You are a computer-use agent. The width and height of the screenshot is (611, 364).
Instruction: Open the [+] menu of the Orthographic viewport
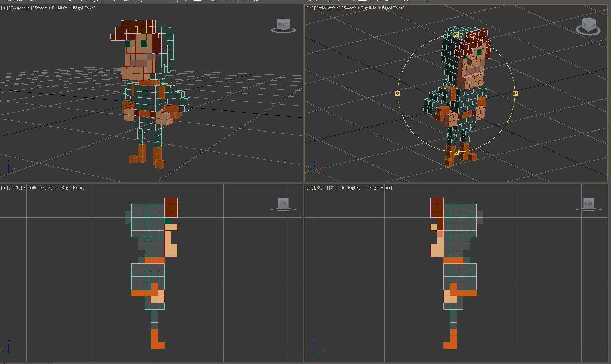[310, 8]
